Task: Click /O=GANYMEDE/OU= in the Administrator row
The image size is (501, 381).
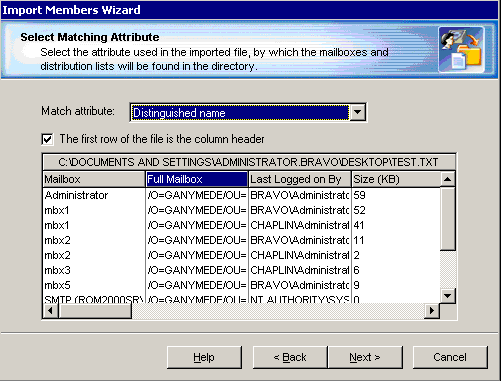Action: (197, 195)
